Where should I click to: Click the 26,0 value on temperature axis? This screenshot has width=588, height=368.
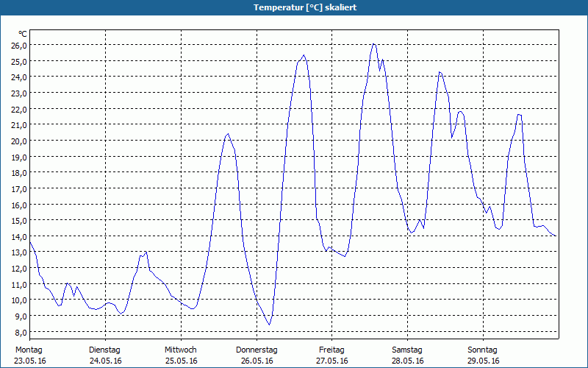[x=18, y=45]
